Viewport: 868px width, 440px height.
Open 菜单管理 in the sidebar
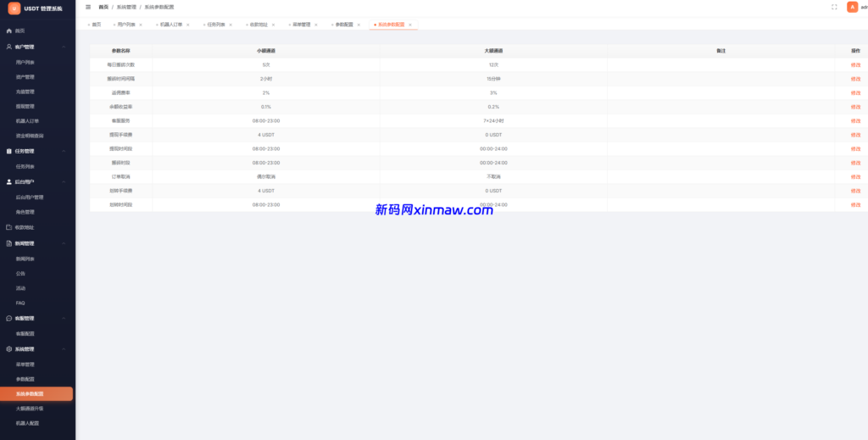25,365
